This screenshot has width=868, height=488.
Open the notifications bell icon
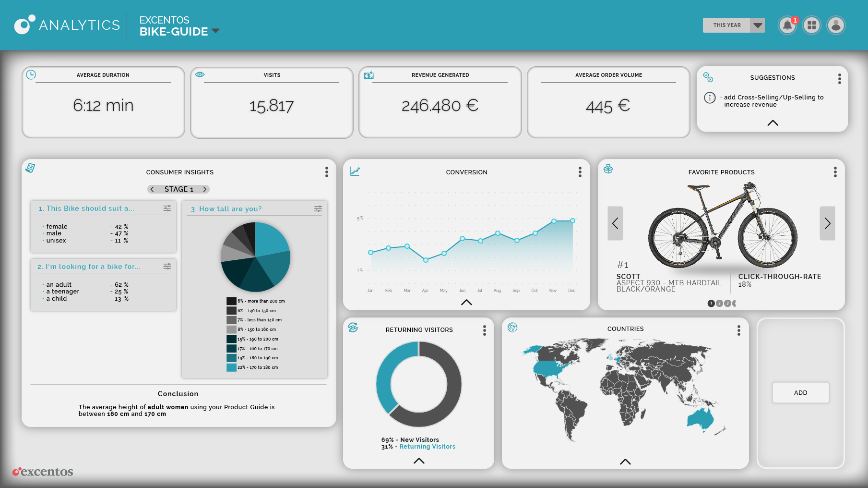coord(787,25)
